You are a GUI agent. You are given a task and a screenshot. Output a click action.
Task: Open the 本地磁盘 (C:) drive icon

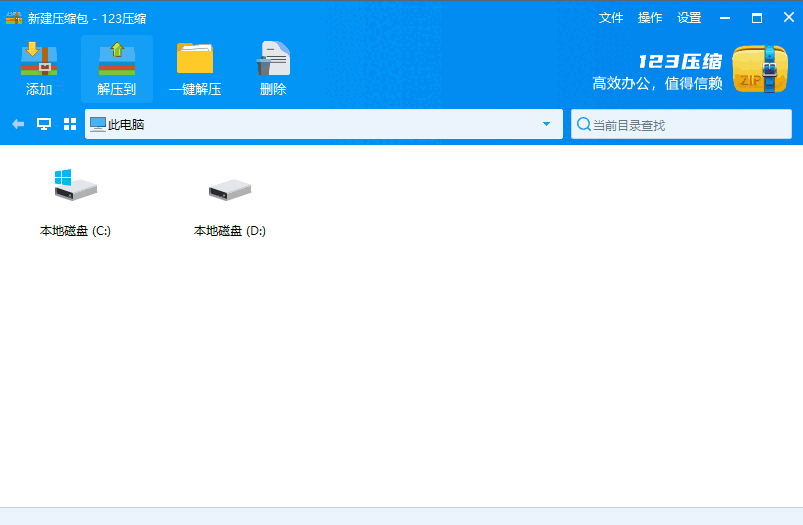(x=75, y=185)
